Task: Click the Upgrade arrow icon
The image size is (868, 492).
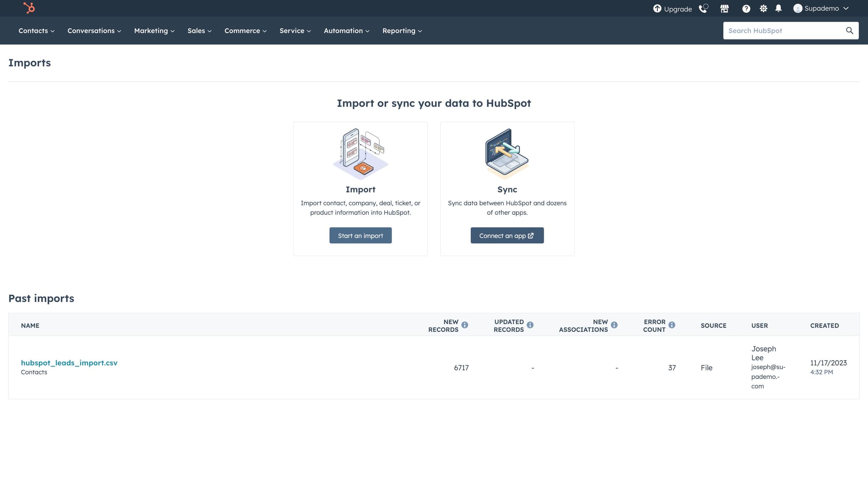Action: coord(657,8)
